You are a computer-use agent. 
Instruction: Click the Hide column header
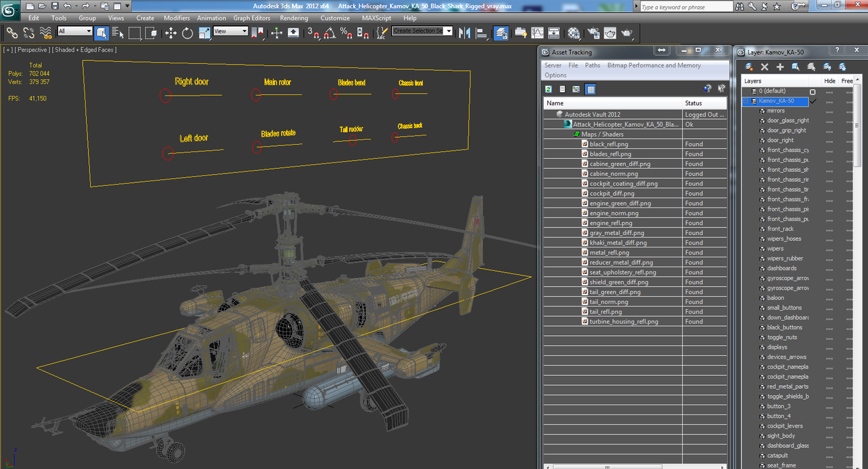pos(830,81)
